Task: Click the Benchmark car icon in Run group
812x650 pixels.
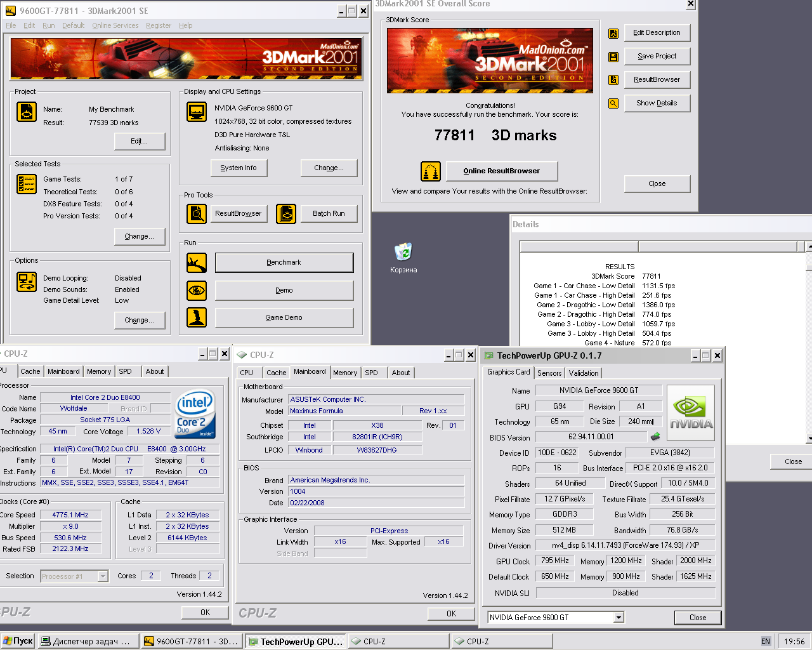Action: point(196,263)
